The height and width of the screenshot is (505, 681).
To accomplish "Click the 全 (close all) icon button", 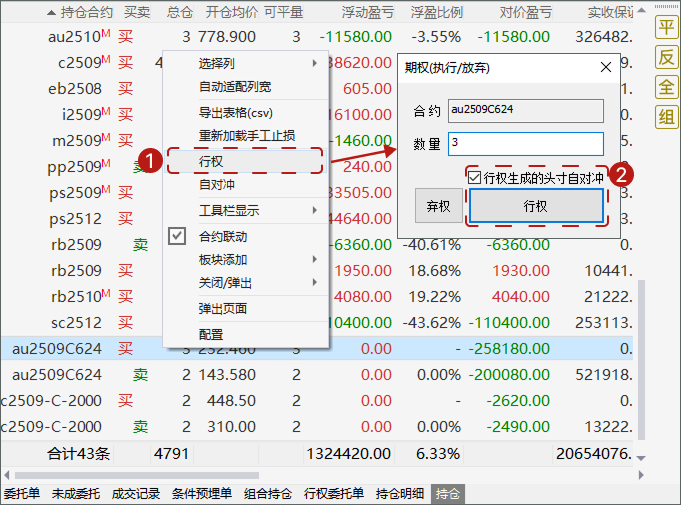I will (666, 87).
